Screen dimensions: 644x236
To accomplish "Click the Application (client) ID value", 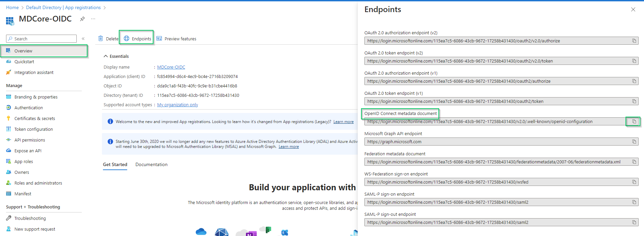I will [x=197, y=76].
